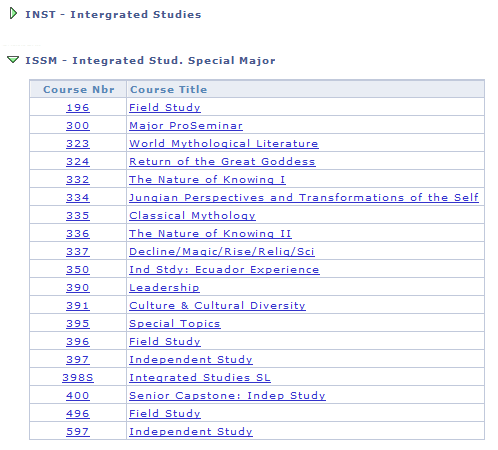Open course number 597 link

tap(78, 432)
